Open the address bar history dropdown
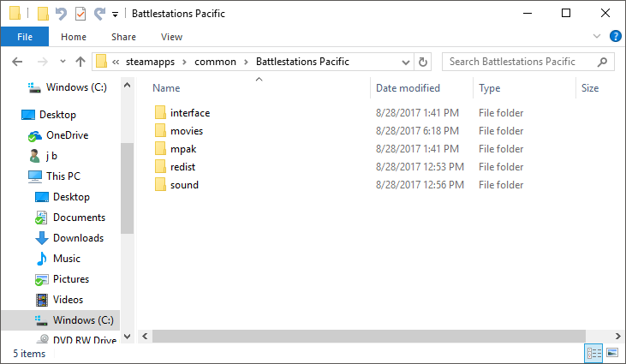This screenshot has width=626, height=364. click(x=406, y=63)
